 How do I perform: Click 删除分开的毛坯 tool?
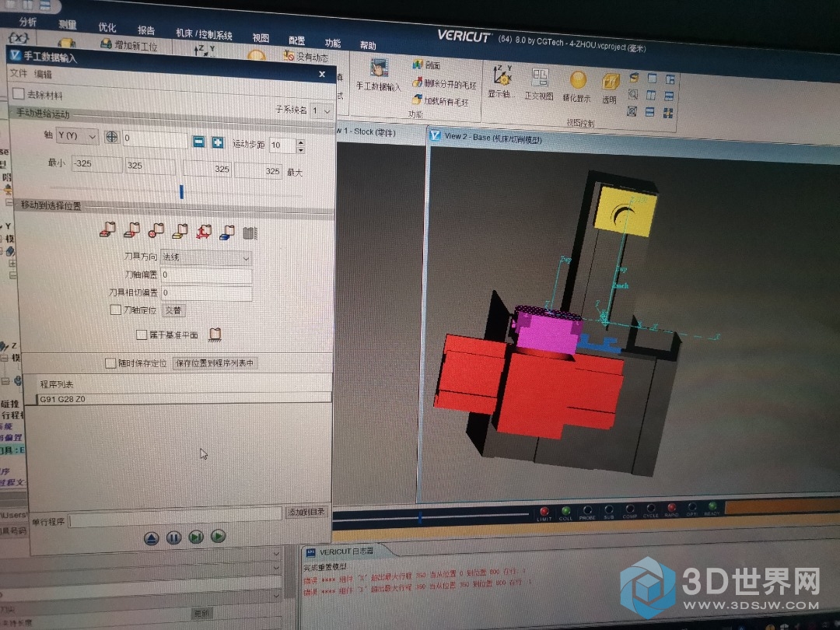coord(444,83)
